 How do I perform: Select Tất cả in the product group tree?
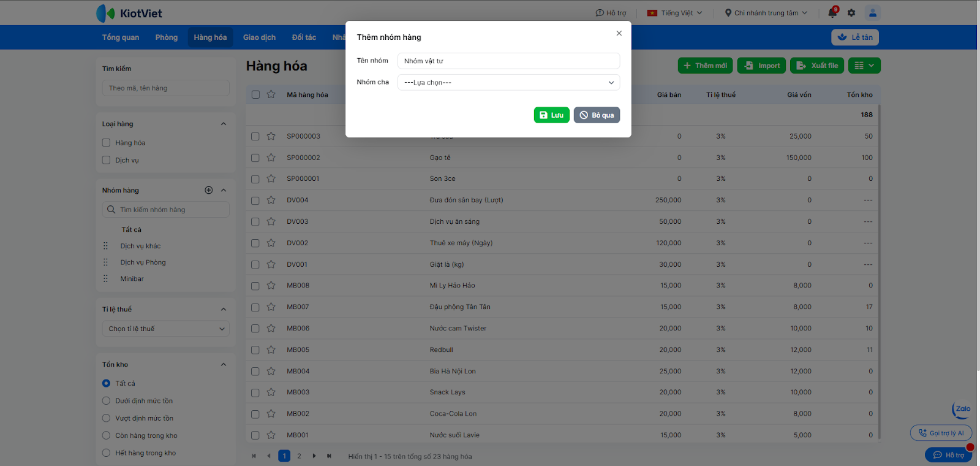131,229
